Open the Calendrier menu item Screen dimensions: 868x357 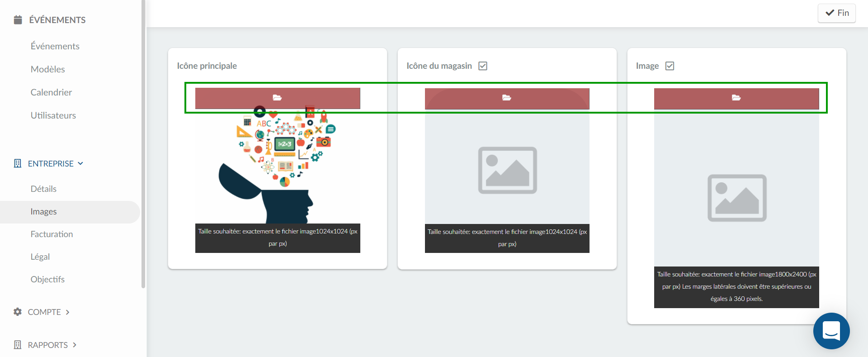(x=51, y=92)
